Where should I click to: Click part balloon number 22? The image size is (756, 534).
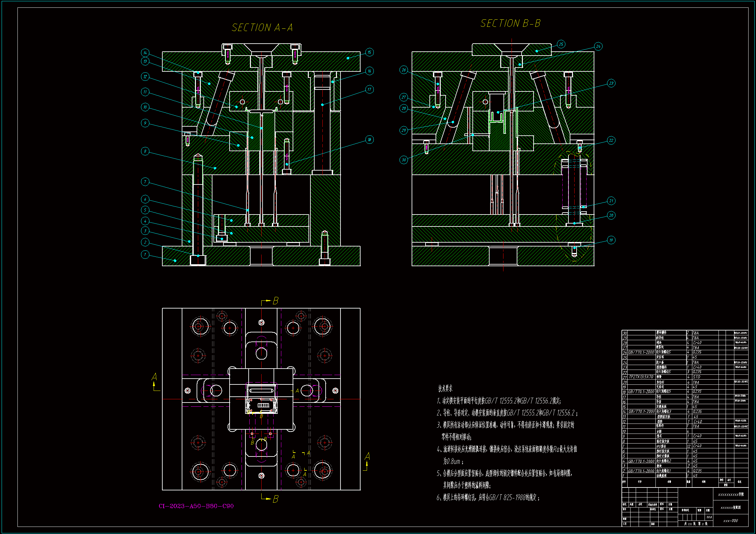click(x=611, y=140)
